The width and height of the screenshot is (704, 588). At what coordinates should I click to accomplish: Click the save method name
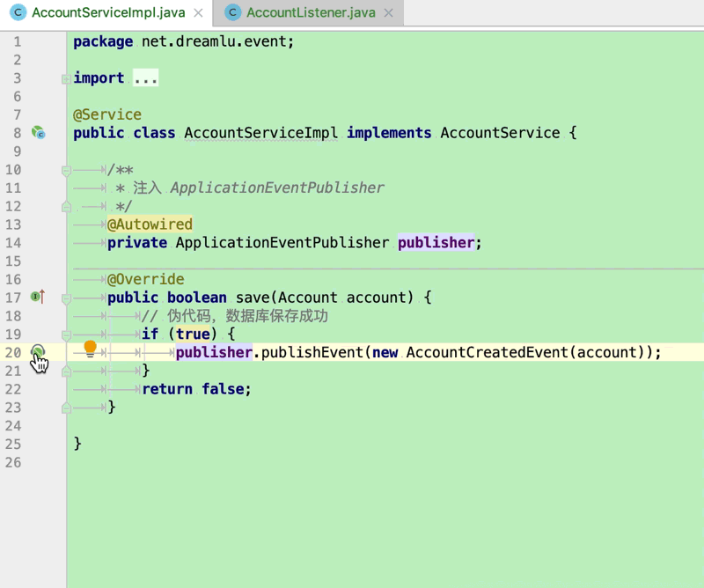point(253,298)
